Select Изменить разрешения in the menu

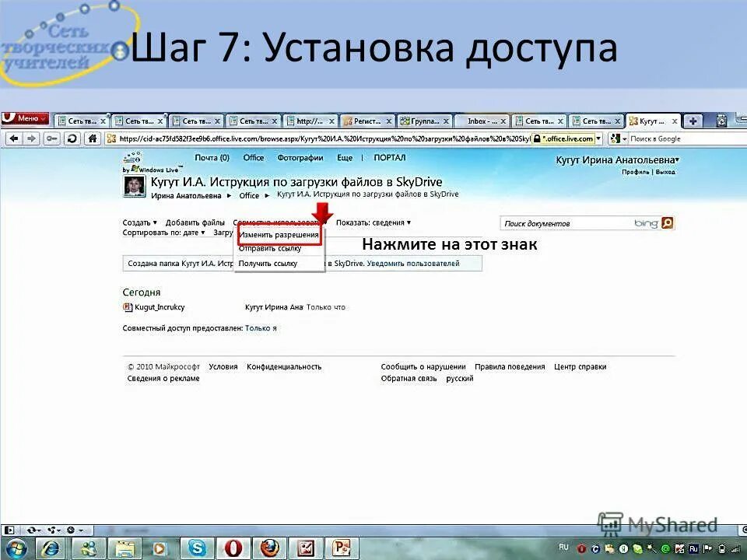[279, 235]
